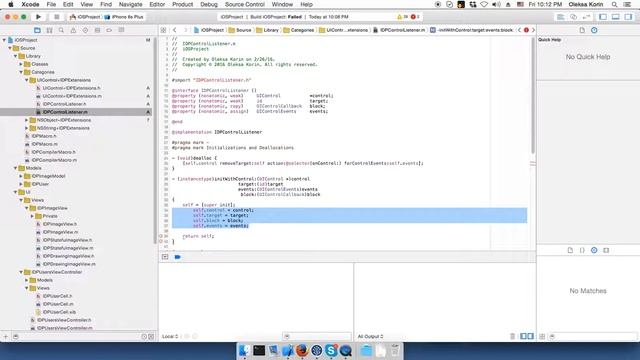Toggle the navigator panel visibility
Screen dimensions: 640x360
click(x=603, y=17)
